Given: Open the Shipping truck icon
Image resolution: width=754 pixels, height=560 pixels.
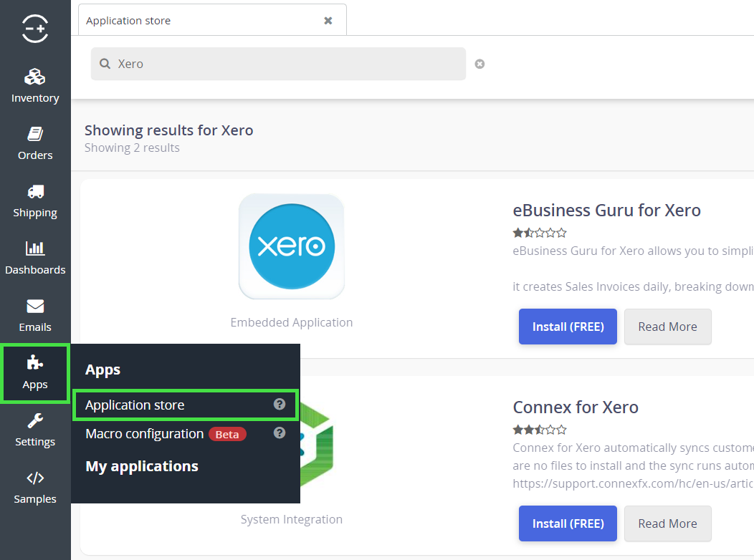Looking at the screenshot, I should [36, 192].
